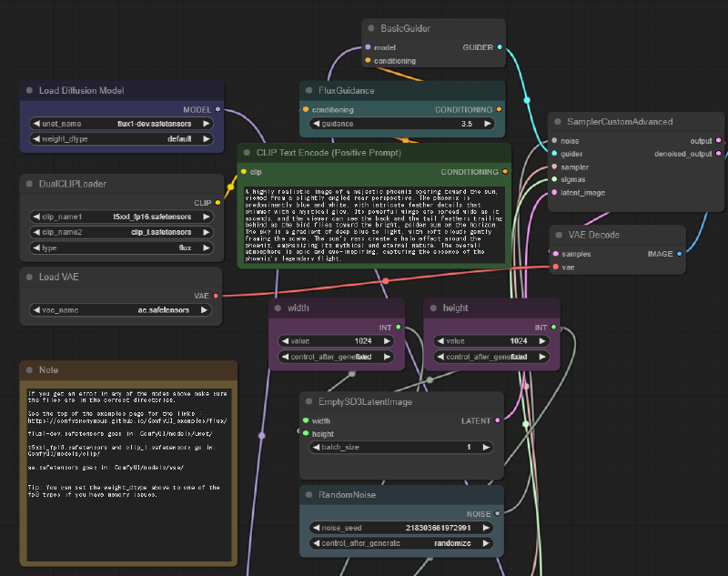Image resolution: width=728 pixels, height=576 pixels.
Task: Click the clip input socket on CLIP Text Encode
Action: (x=243, y=172)
